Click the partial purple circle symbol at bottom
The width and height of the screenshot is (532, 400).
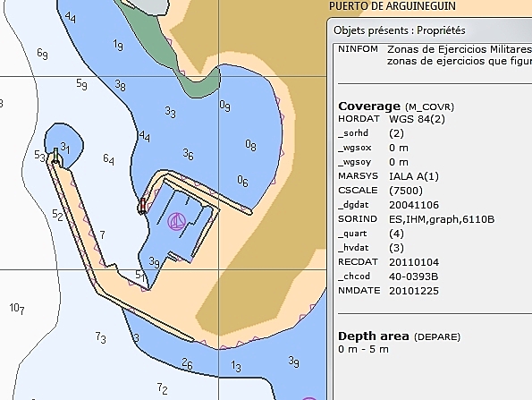[x=309, y=398]
